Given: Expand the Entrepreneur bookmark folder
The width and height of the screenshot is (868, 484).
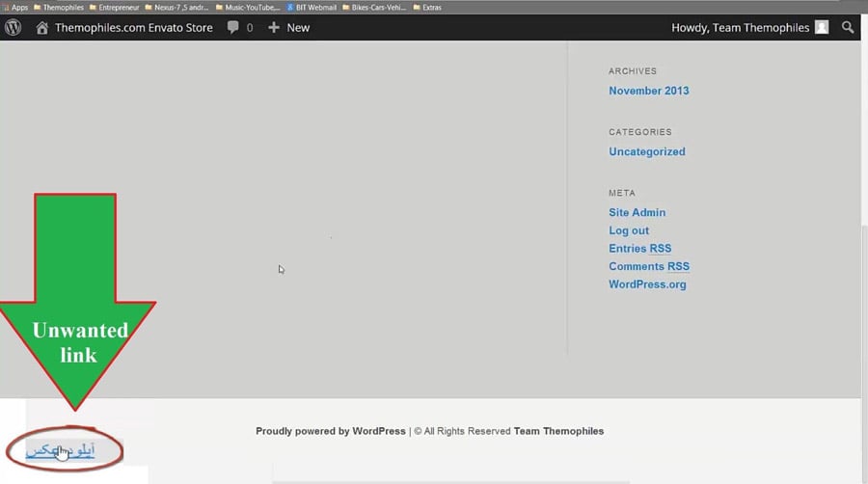Looking at the screenshot, I should pyautogui.click(x=115, y=7).
